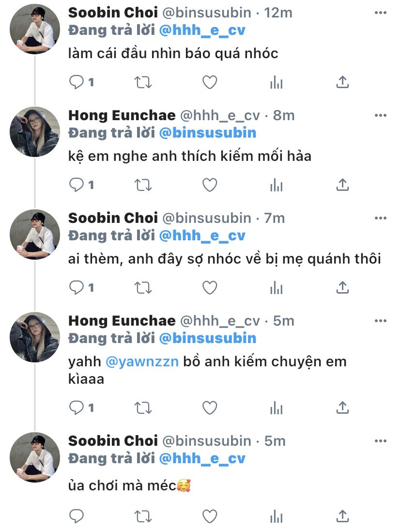Retweet the "ủa chơi mà méc" tweet
This screenshot has height=532, width=401.
point(142,516)
